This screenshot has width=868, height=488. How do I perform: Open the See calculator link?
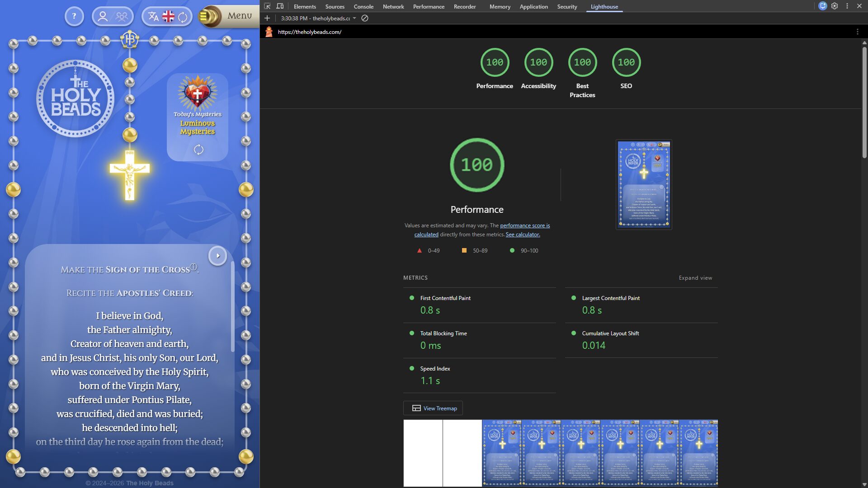(x=523, y=235)
